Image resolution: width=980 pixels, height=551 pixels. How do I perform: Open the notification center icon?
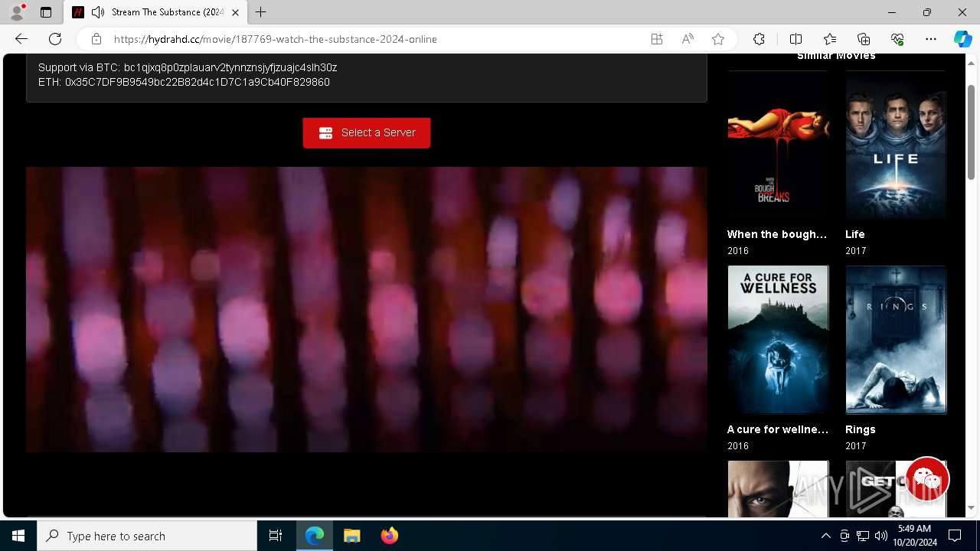[x=955, y=536]
